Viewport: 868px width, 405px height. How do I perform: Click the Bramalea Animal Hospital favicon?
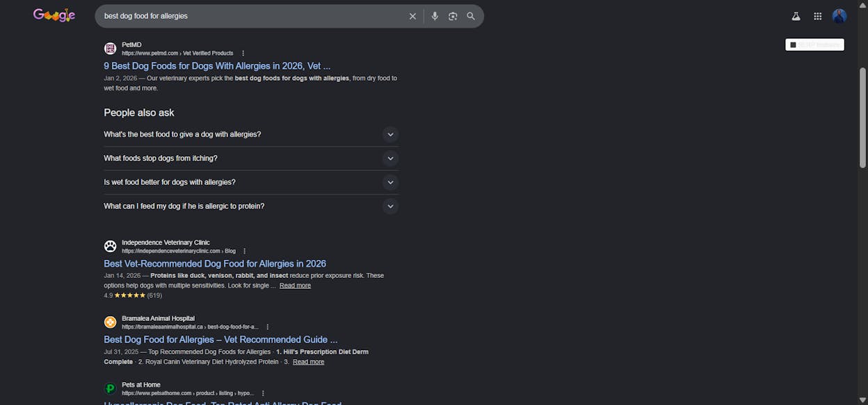pyautogui.click(x=110, y=322)
